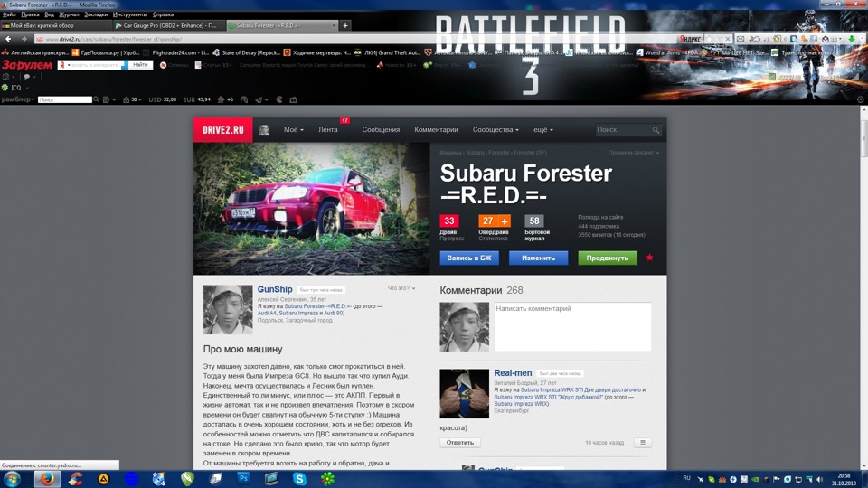Viewport: 868px width, 488px height.
Task: Expand the Мое dropdown menu
Action: (293, 129)
